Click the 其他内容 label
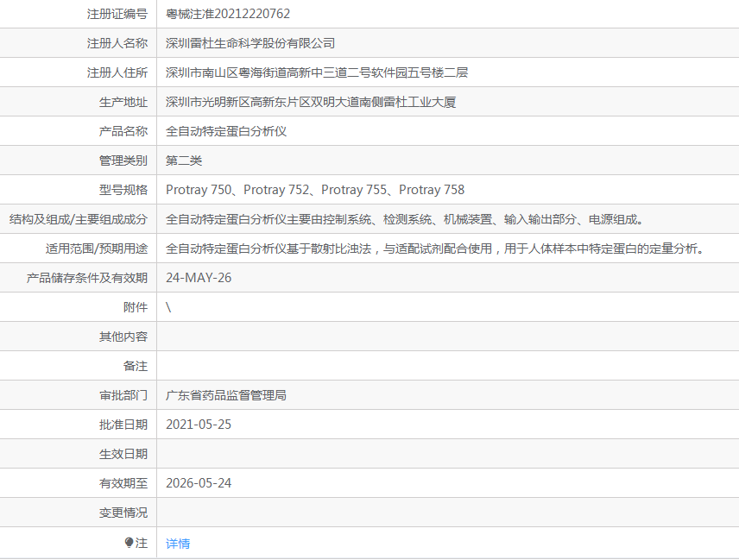 (123, 337)
